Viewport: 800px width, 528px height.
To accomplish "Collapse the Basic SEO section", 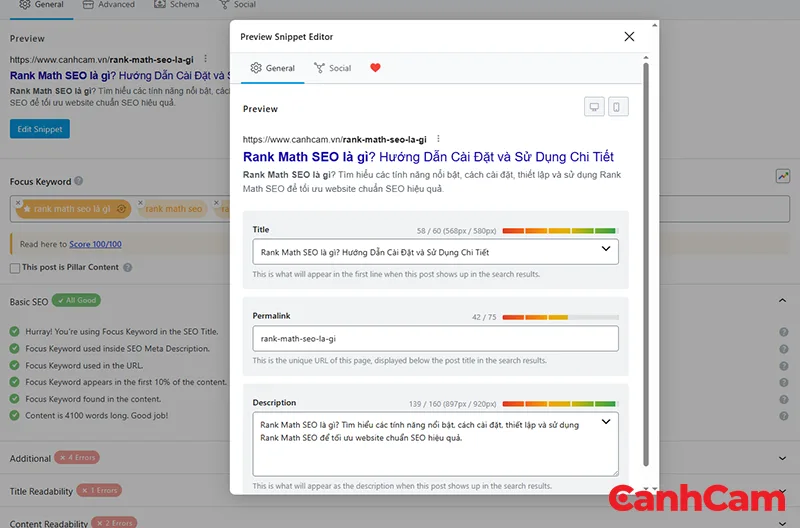I will 782,300.
